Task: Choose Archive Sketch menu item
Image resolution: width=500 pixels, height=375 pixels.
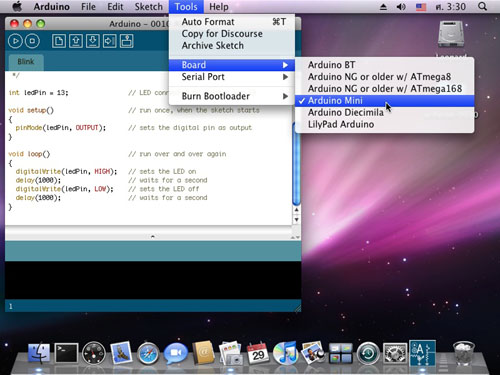Action: [232, 46]
